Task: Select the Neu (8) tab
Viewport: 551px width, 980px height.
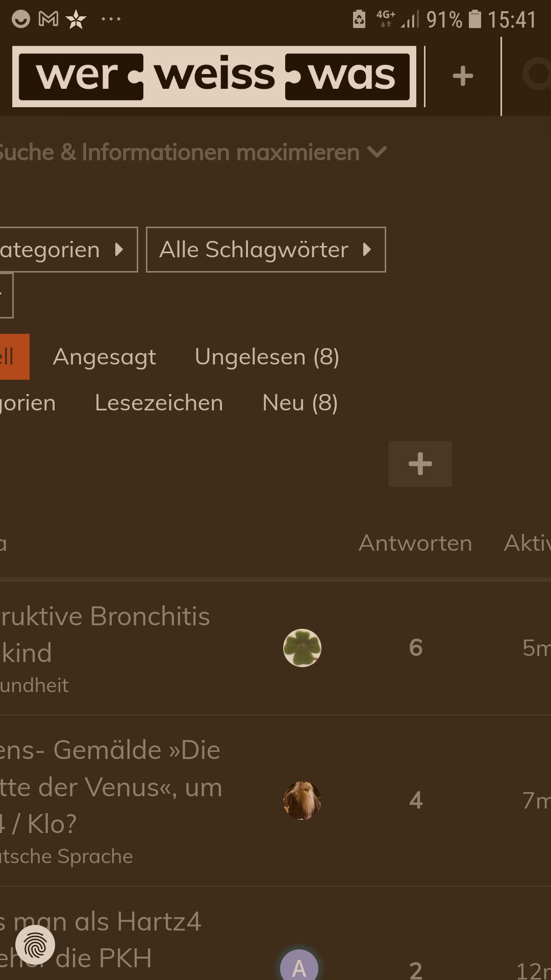Action: pos(300,403)
